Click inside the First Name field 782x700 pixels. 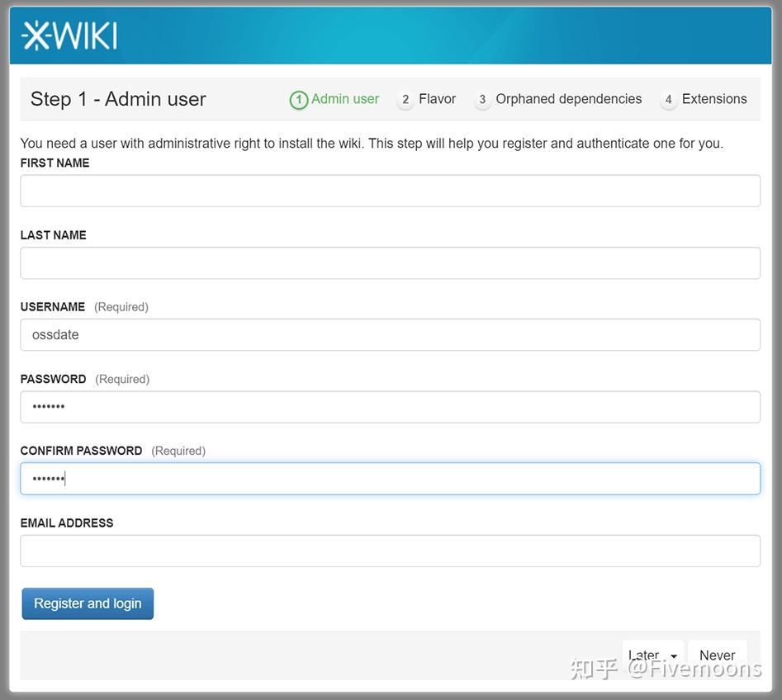click(390, 190)
